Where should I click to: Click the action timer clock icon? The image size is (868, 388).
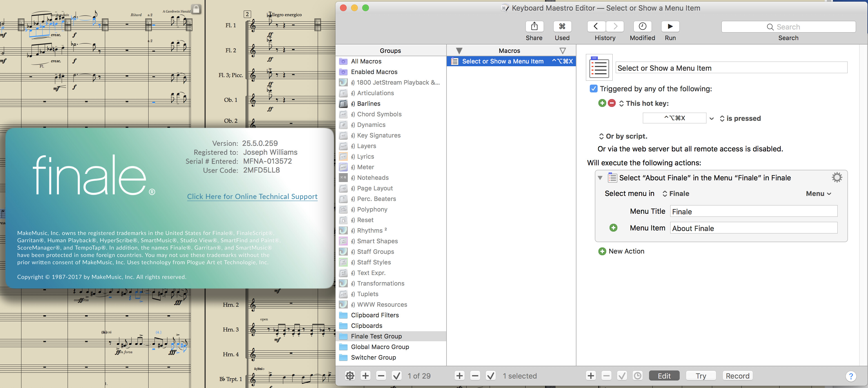(638, 375)
